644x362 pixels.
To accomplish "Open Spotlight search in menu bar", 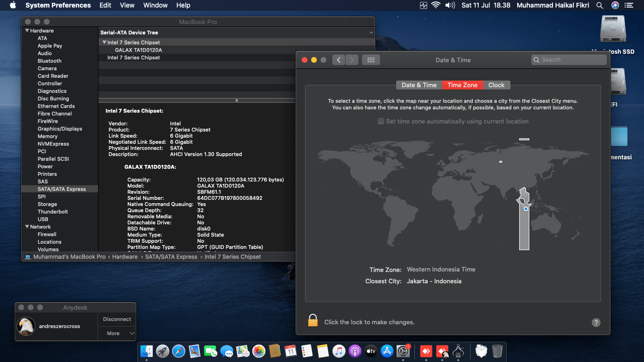I will point(600,5).
